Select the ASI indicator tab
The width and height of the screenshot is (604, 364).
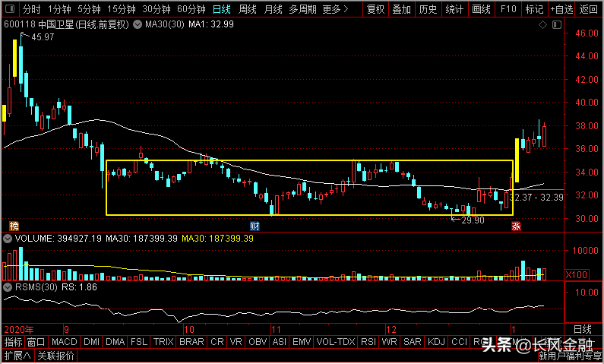280,342
